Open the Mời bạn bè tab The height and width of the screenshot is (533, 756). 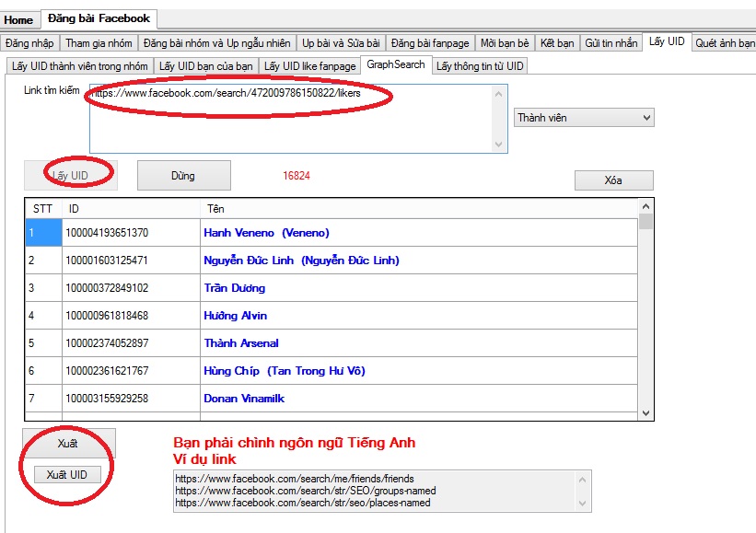505,43
